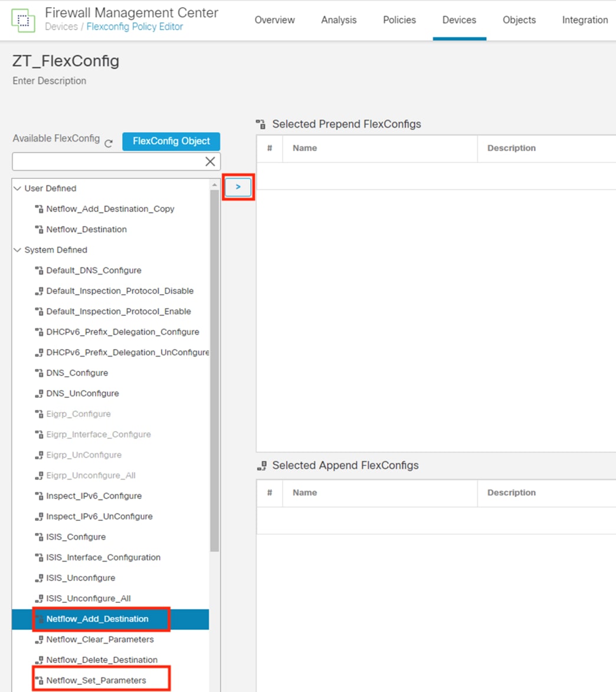This screenshot has height=692, width=616.
Task: Open the Devices menu
Action: click(x=459, y=20)
